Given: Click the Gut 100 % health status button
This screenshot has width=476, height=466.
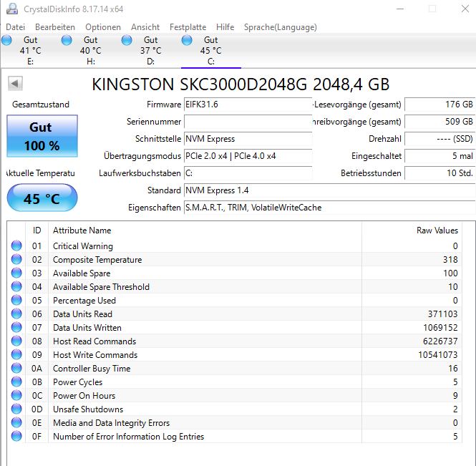Looking at the screenshot, I should [42, 136].
